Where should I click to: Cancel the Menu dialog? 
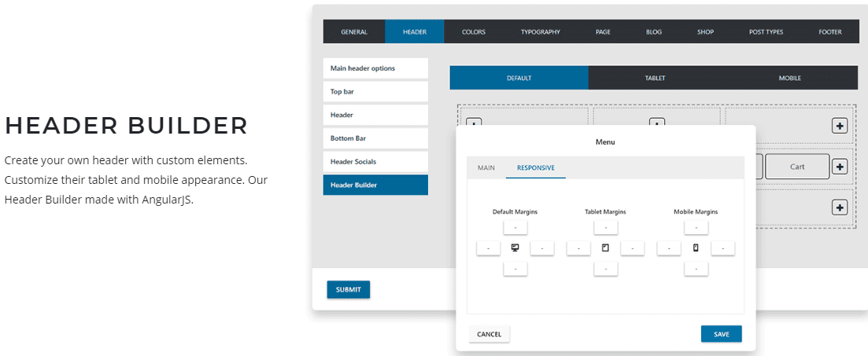pos(489,334)
